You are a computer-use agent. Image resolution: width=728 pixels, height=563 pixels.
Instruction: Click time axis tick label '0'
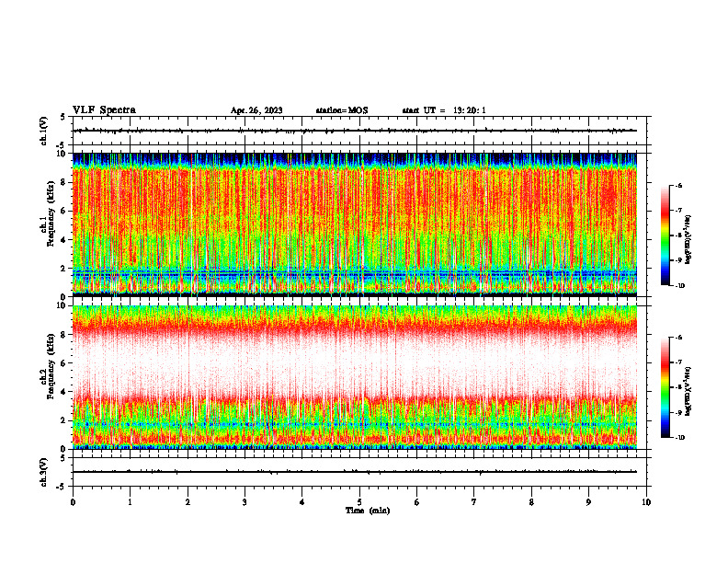73,502
